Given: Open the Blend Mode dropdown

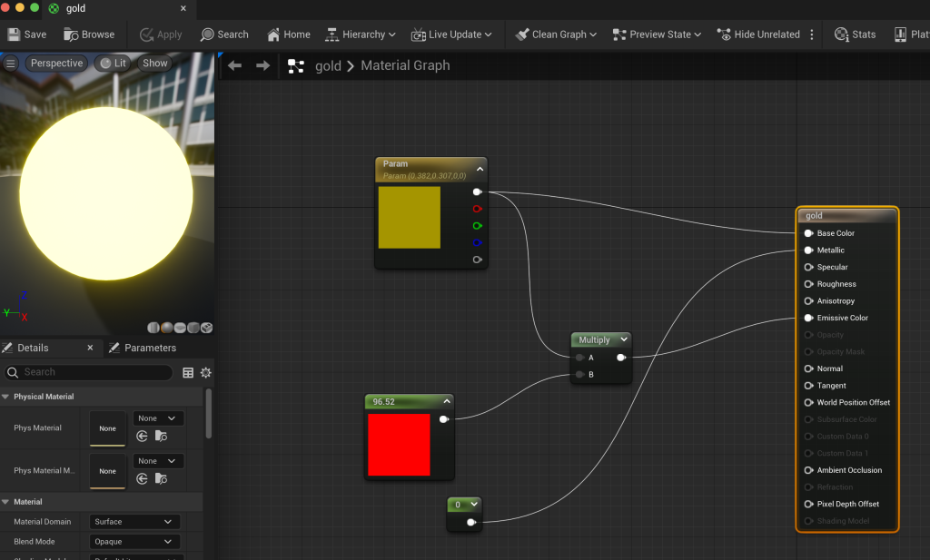Looking at the screenshot, I should pos(134,542).
